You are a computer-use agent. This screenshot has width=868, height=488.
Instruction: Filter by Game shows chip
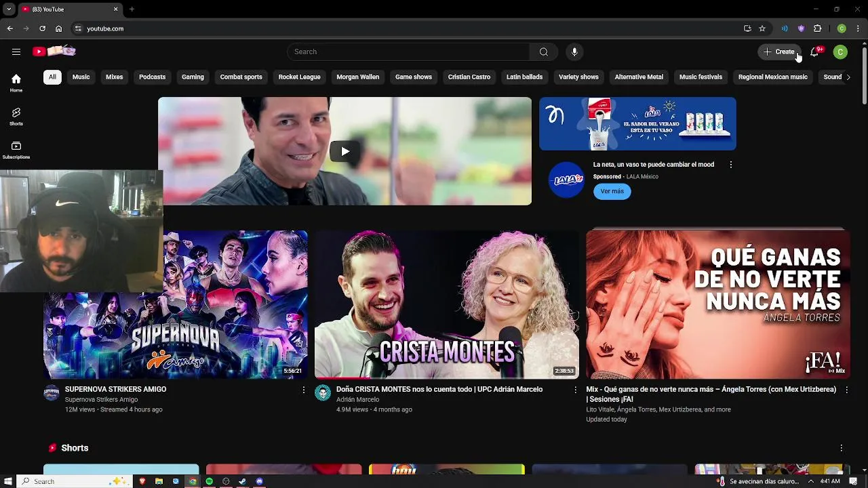coord(414,77)
